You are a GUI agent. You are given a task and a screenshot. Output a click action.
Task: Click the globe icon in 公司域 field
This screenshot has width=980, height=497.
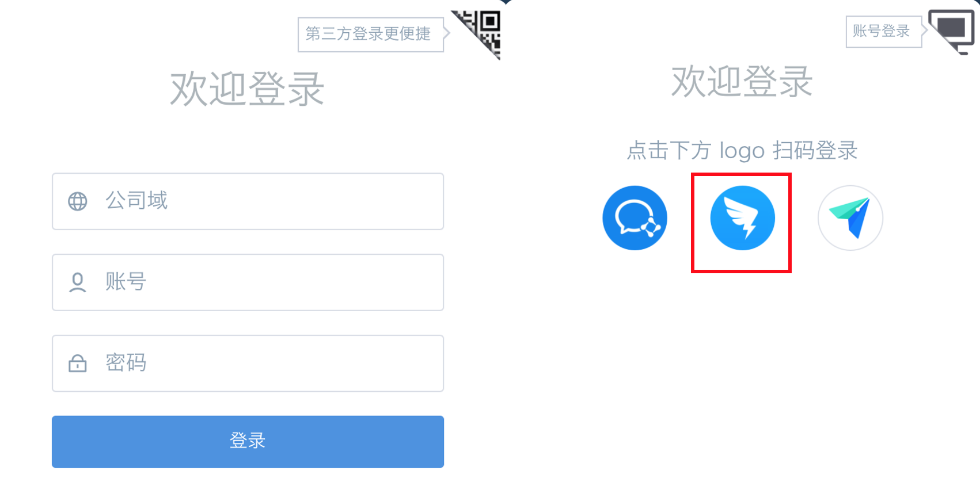click(x=78, y=201)
